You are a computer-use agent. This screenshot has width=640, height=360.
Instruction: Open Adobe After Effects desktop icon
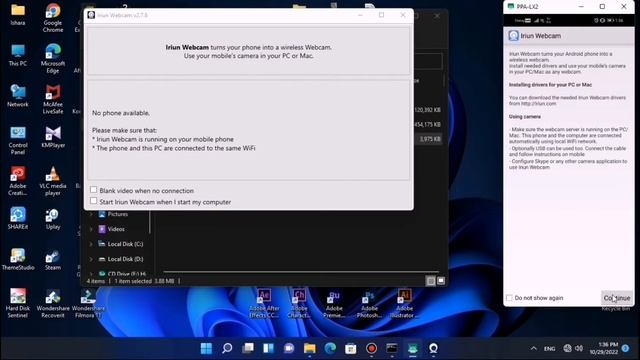click(264, 303)
